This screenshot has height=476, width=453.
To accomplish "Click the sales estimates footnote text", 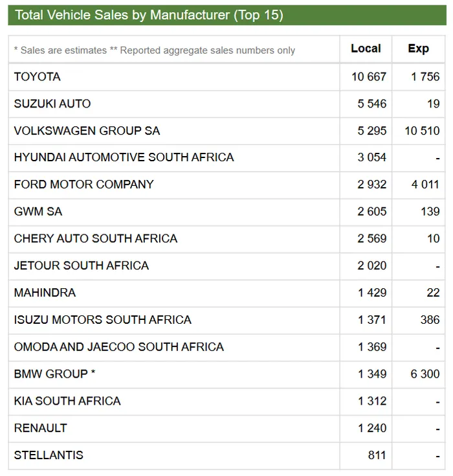I will click(x=155, y=50).
